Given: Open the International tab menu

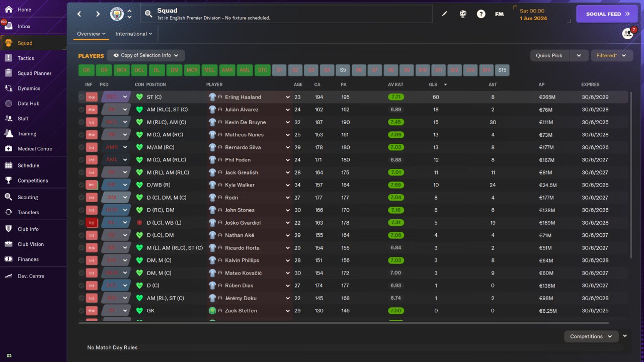Looking at the screenshot, I should coord(134,34).
